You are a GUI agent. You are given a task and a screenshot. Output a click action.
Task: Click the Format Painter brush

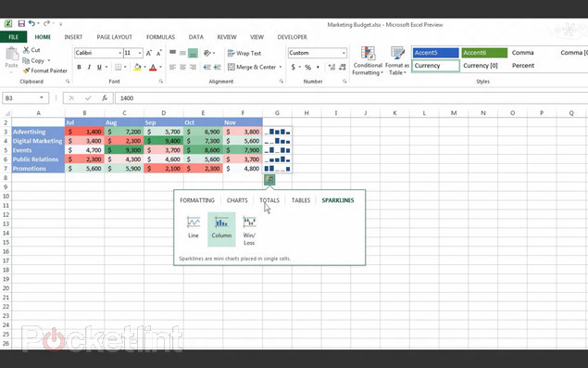tap(26, 70)
